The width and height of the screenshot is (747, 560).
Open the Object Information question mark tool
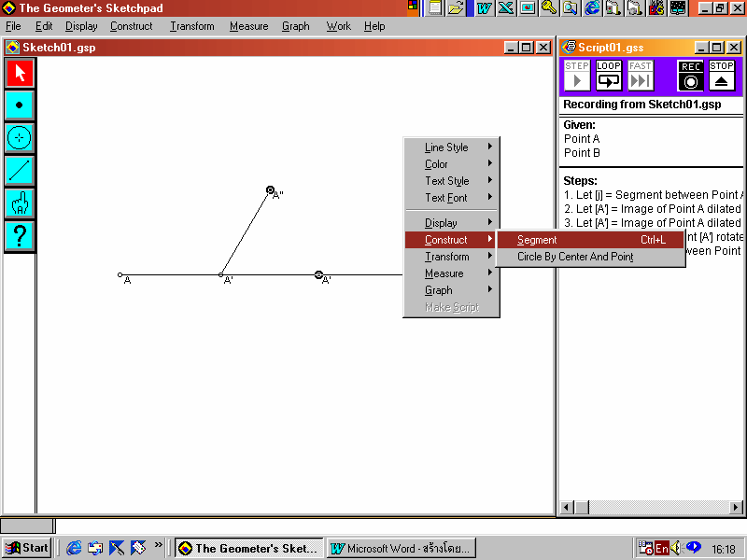coord(20,235)
